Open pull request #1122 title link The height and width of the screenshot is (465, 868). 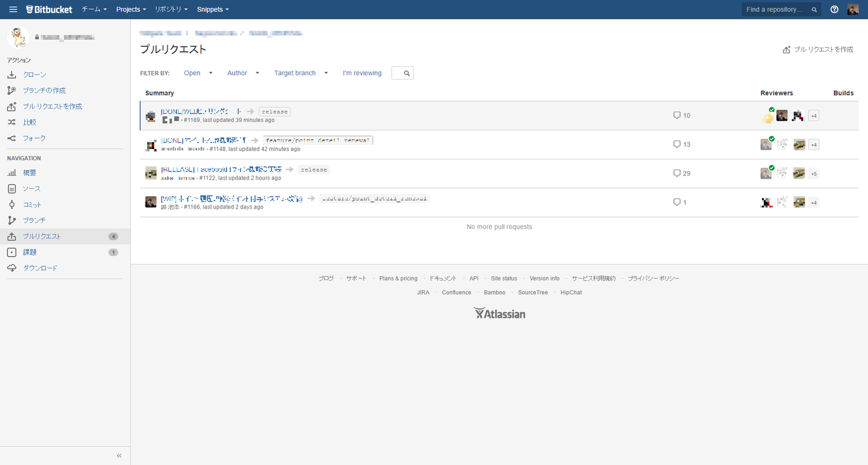pyautogui.click(x=221, y=169)
